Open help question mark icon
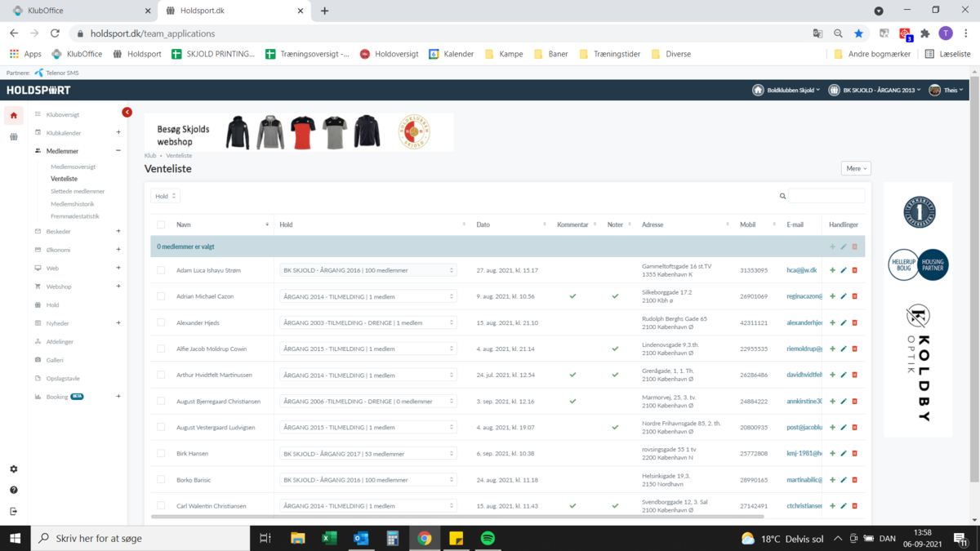980x551 pixels. pyautogui.click(x=13, y=491)
